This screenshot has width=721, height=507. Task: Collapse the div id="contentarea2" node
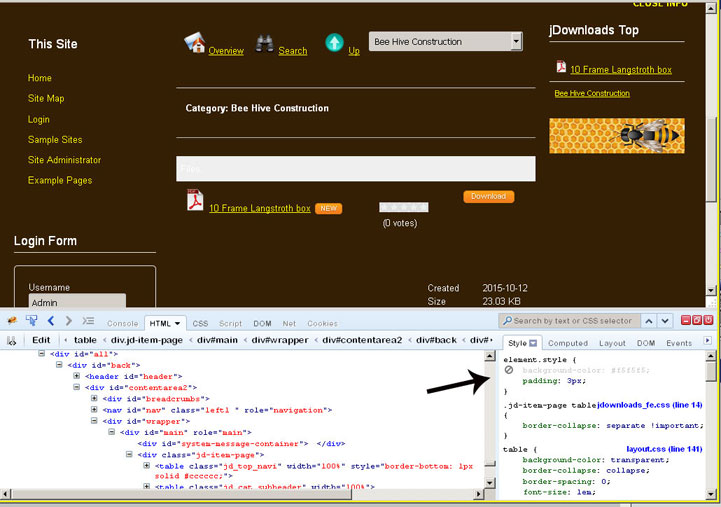tap(77, 387)
